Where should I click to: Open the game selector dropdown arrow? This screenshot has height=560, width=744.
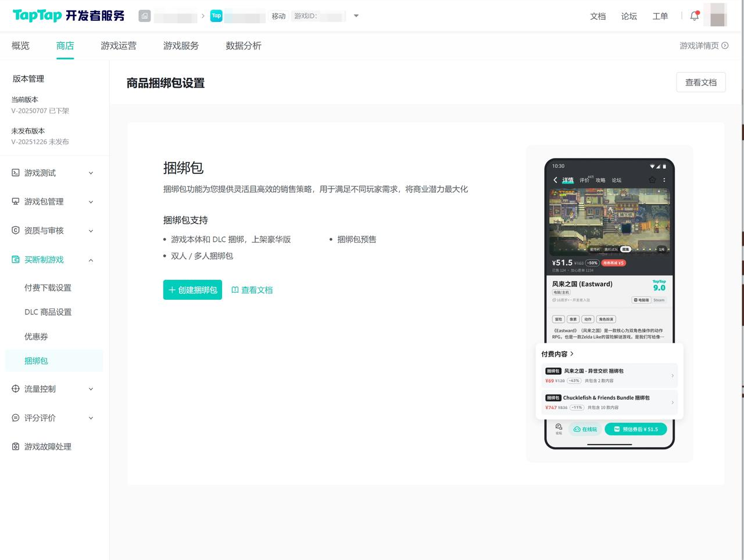click(x=356, y=16)
